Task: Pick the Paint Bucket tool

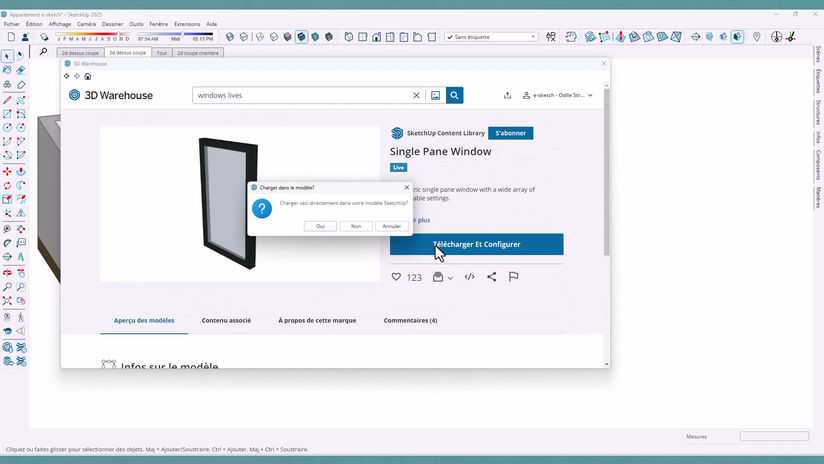Action: click(7, 70)
